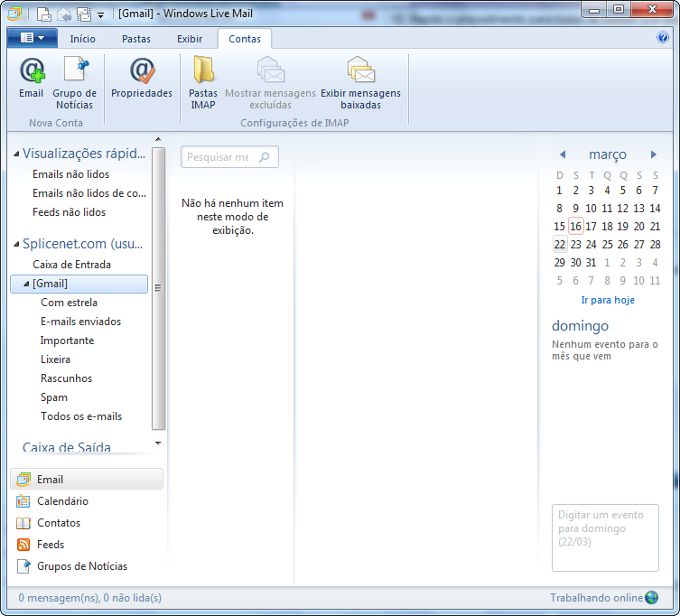680x616 pixels.
Task: Select Feeds não lidos view
Action: [69, 212]
